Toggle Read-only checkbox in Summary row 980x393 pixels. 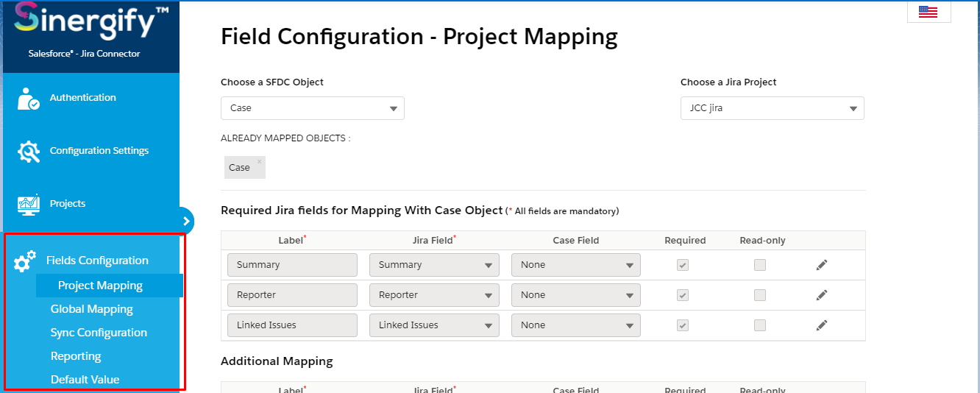click(x=760, y=265)
